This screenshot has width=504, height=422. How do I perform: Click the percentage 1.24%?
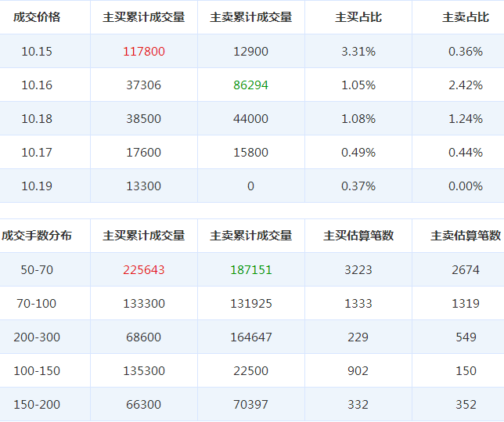(x=466, y=119)
